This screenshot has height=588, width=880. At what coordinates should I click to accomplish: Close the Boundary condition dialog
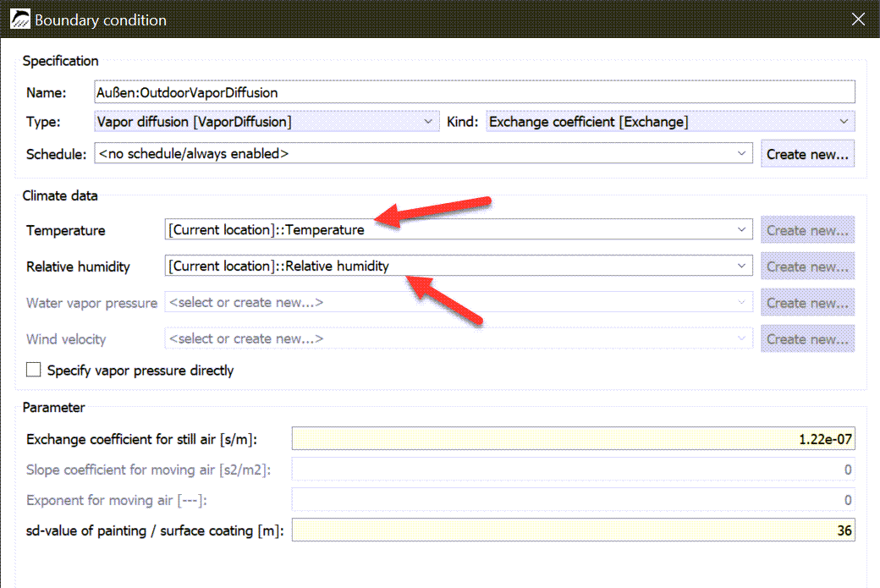[x=858, y=19]
